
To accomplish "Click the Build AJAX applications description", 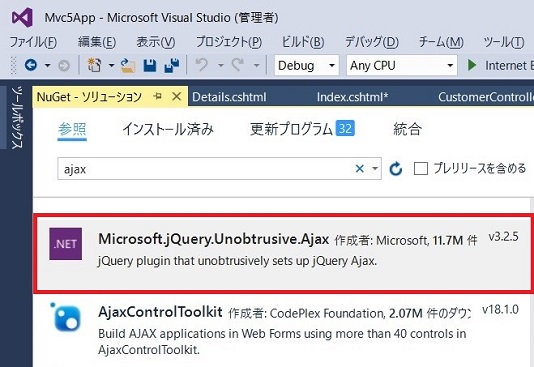I will pyautogui.click(x=282, y=341).
